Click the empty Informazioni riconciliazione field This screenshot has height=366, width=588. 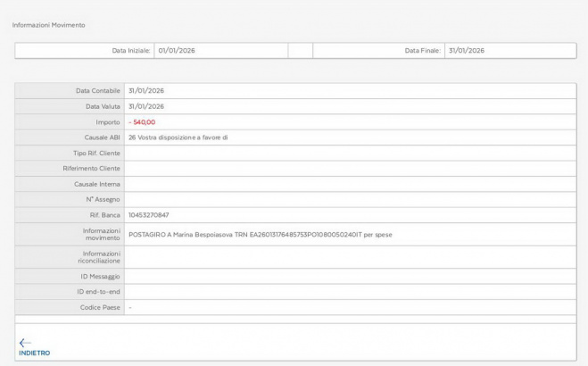pyautogui.click(x=348, y=257)
